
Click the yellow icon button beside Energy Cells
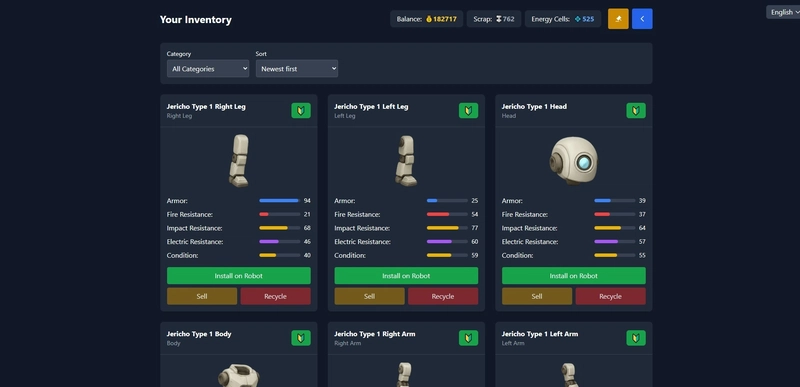pyautogui.click(x=618, y=19)
